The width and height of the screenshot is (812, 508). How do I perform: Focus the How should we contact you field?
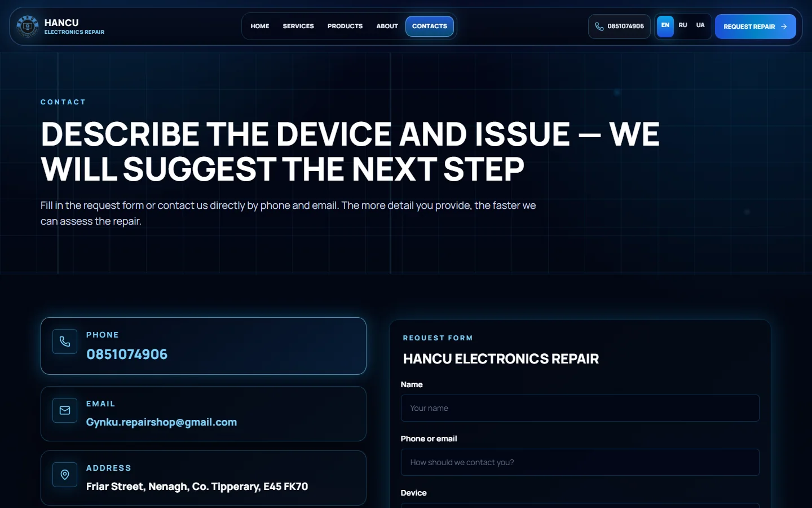point(580,462)
